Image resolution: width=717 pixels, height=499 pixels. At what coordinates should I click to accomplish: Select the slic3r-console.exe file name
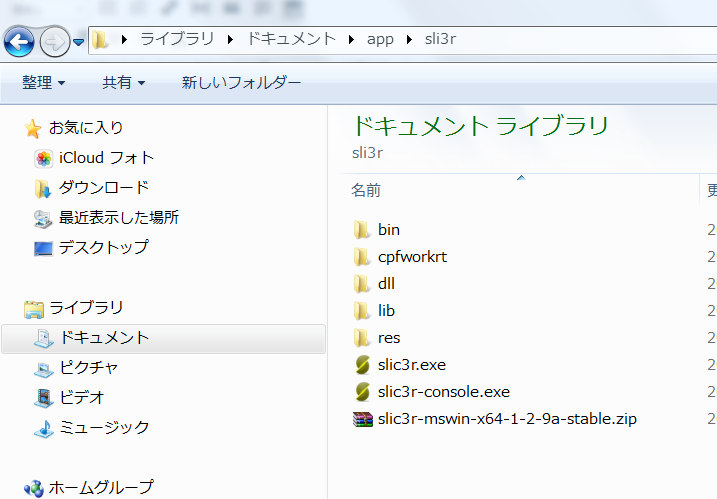click(444, 392)
